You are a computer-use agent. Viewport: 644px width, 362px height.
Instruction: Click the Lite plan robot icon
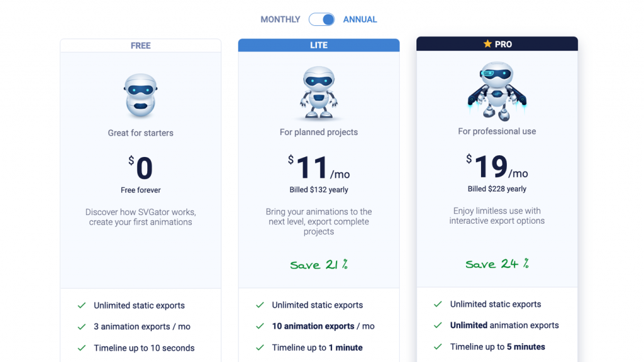[319, 93]
